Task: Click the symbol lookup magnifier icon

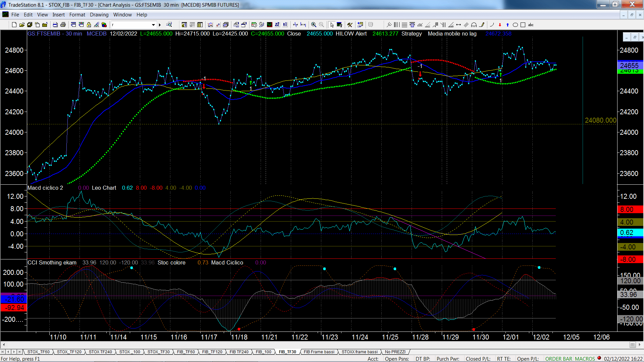Action: tap(169, 24)
